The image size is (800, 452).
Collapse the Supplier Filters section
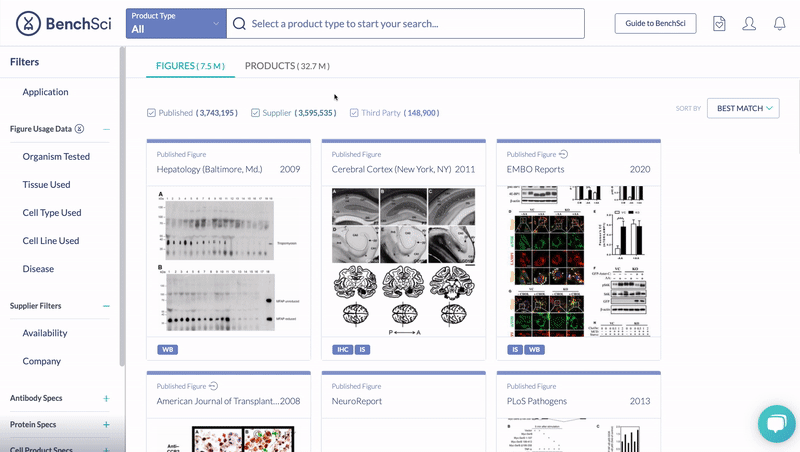[106, 306]
